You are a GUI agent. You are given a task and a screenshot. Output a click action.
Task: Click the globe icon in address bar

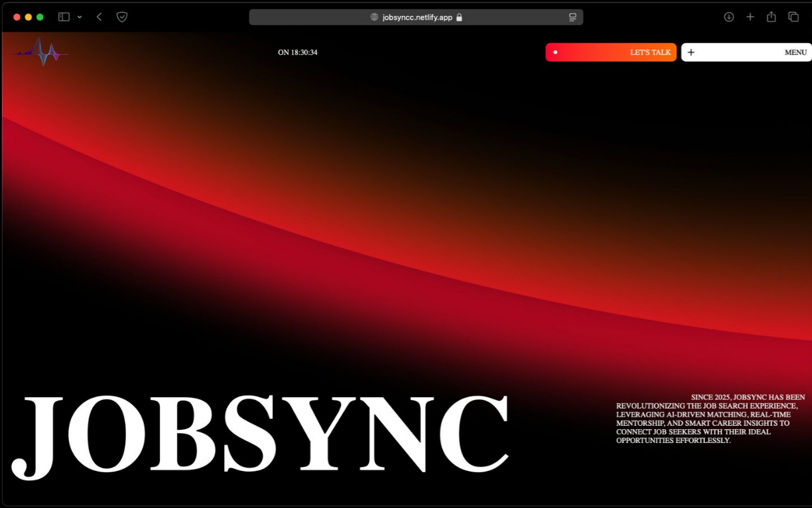click(x=374, y=17)
